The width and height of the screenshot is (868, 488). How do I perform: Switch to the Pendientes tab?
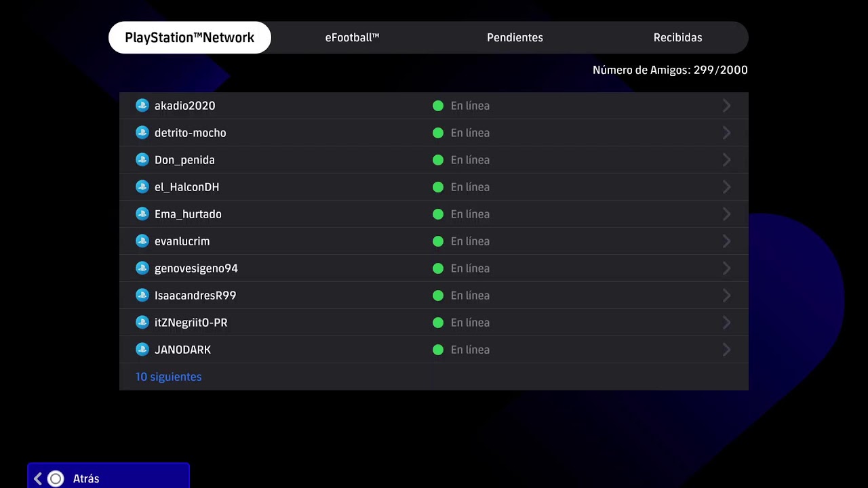coord(515,37)
